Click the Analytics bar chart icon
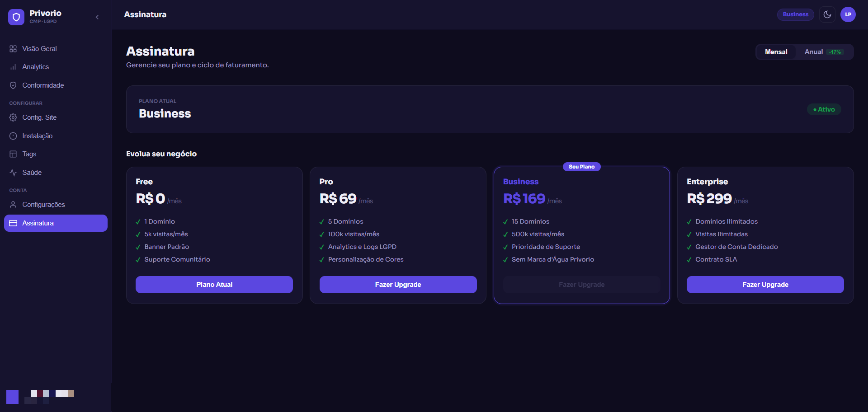Image resolution: width=868 pixels, height=412 pixels. pyautogui.click(x=13, y=67)
